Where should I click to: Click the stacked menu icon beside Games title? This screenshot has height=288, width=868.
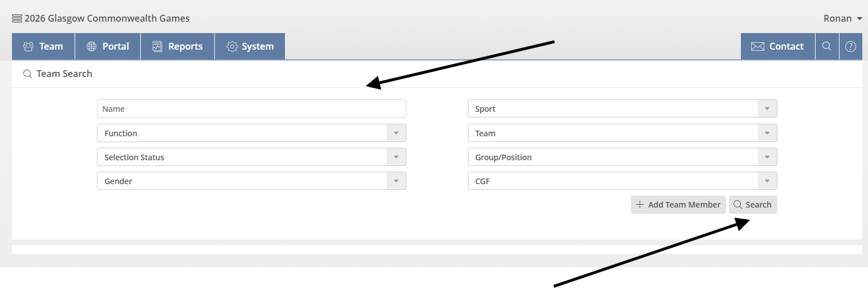(17, 18)
